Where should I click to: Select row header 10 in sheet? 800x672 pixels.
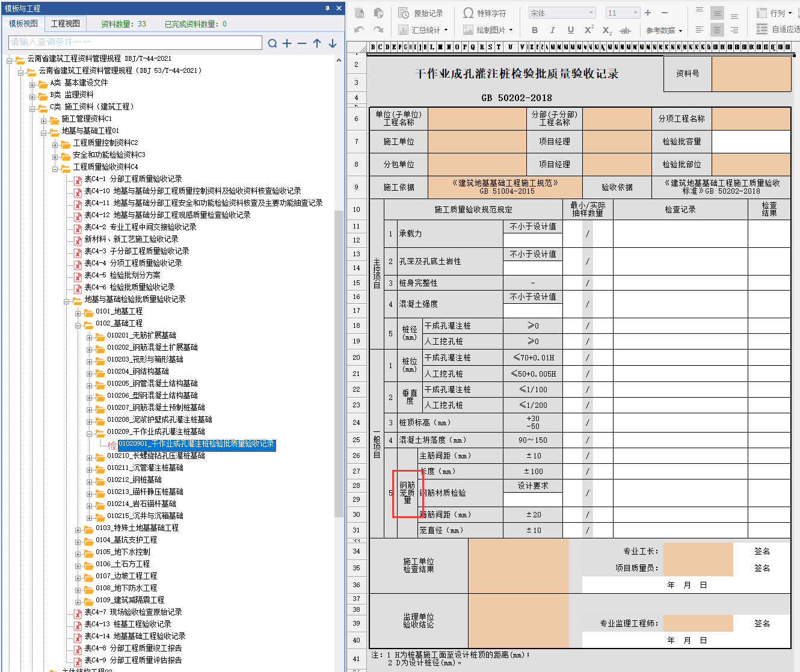(x=356, y=209)
